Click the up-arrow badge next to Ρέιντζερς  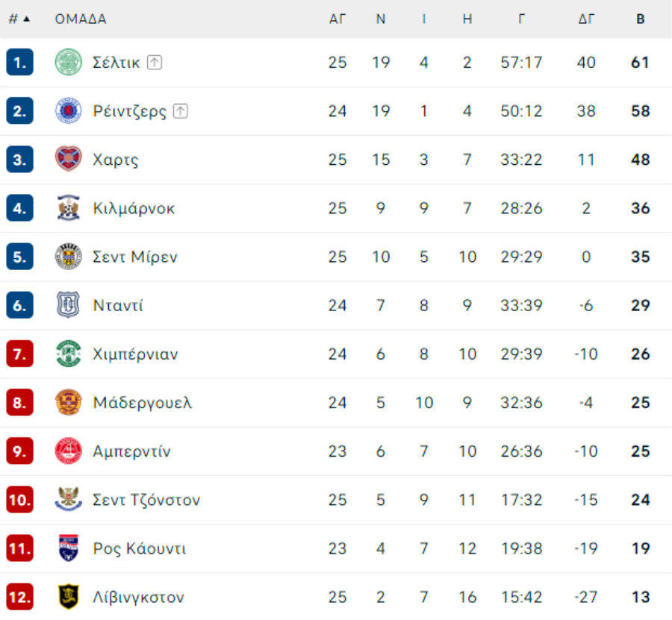click(181, 111)
